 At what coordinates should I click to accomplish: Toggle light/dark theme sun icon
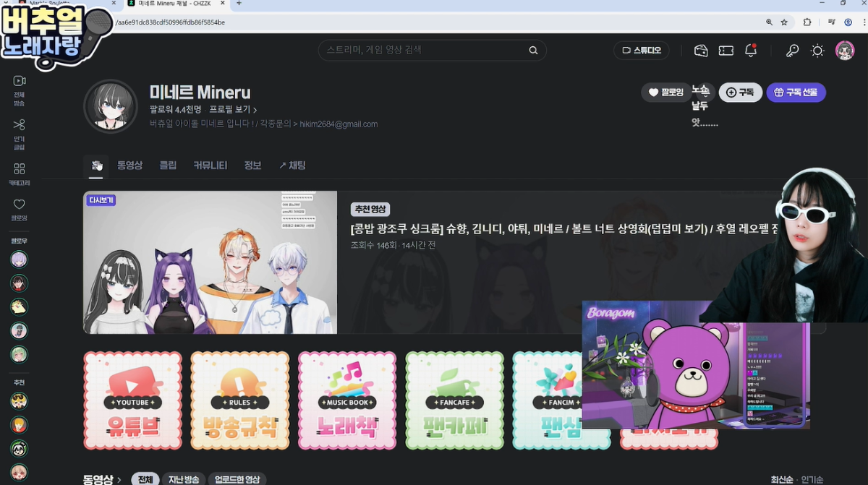point(817,51)
